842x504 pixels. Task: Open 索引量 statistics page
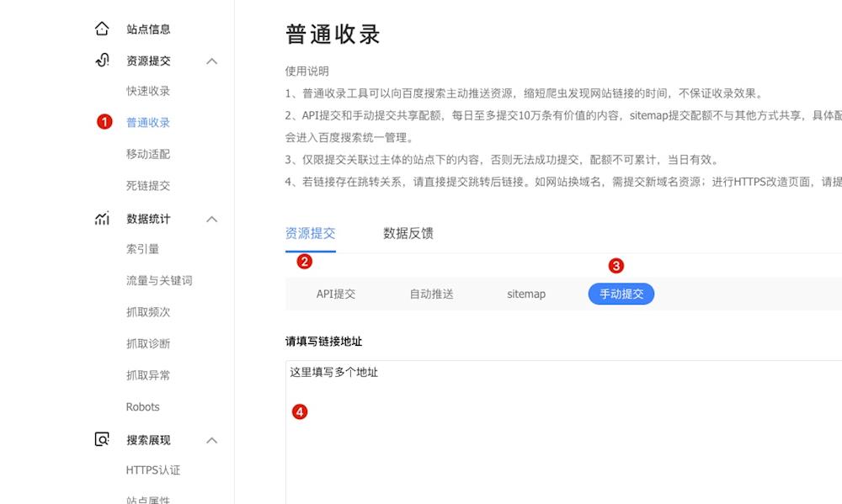click(143, 249)
